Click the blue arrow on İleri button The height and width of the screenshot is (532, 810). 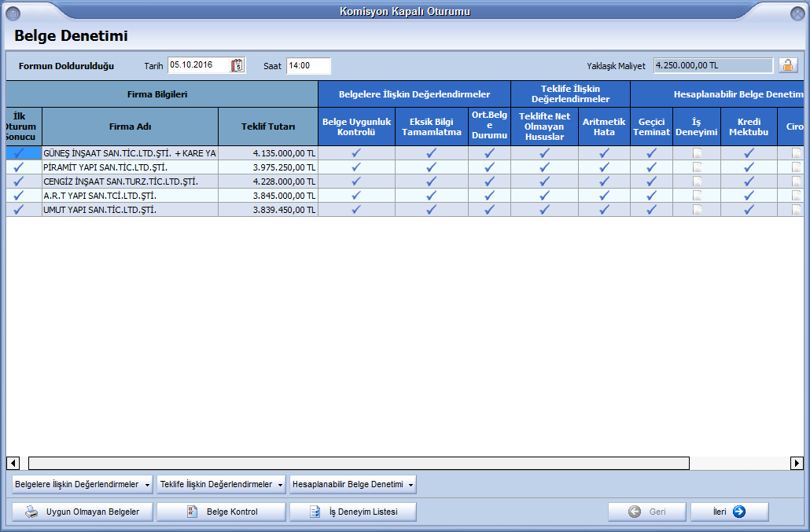[x=738, y=512]
